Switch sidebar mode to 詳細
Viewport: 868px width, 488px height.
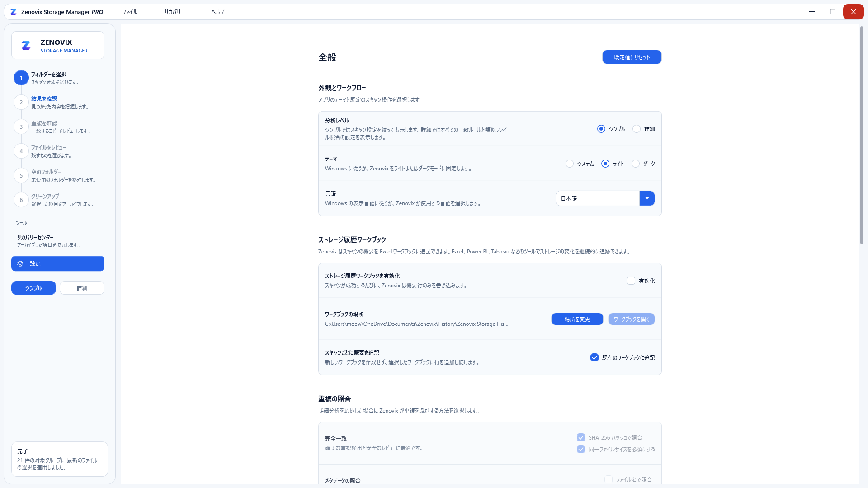click(82, 288)
